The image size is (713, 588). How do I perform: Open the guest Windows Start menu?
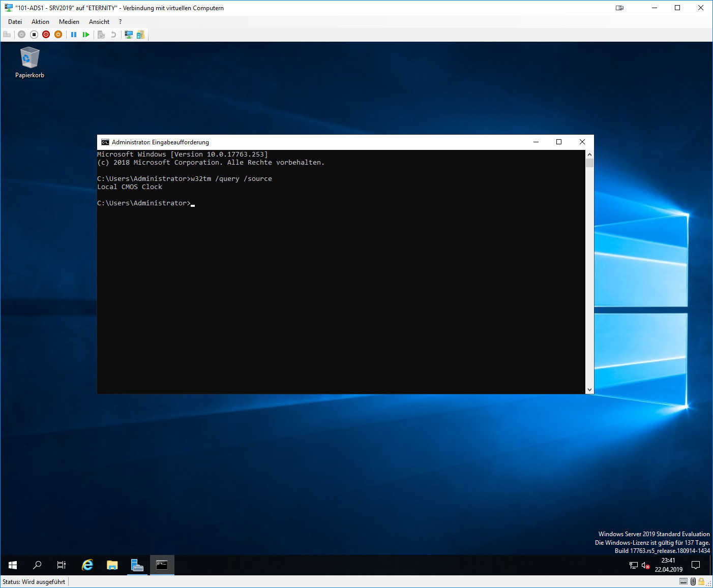pos(13,565)
